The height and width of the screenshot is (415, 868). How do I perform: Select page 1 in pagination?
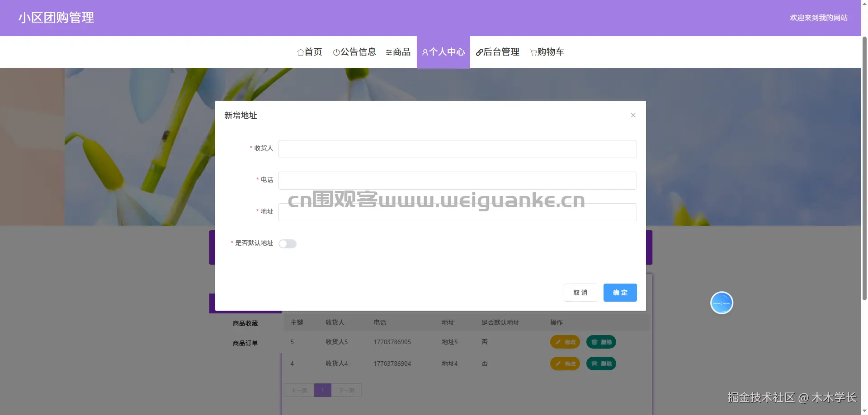[x=322, y=390]
